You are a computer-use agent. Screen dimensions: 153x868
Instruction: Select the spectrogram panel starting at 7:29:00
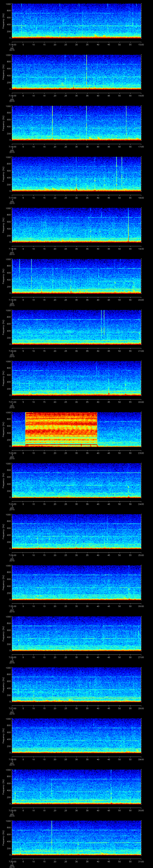pyautogui.click(x=77, y=786)
